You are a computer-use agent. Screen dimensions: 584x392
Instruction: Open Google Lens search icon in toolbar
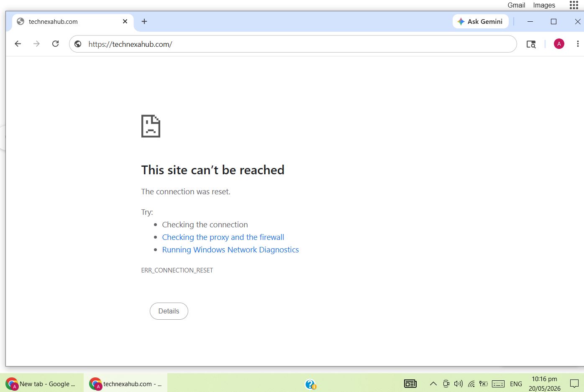coord(531,44)
